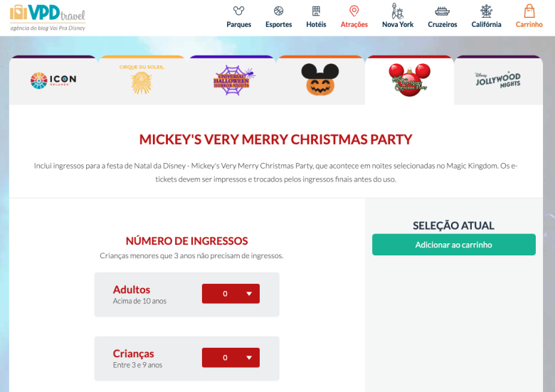Switch to the Disney Jollywood Nights tab
The width and height of the screenshot is (555, 392).
coord(498,80)
